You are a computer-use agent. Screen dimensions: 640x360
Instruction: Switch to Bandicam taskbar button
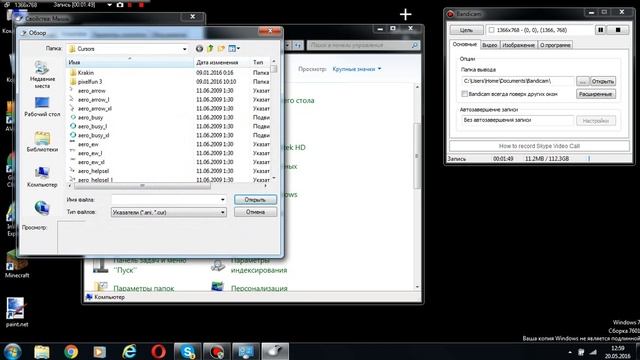point(217,351)
